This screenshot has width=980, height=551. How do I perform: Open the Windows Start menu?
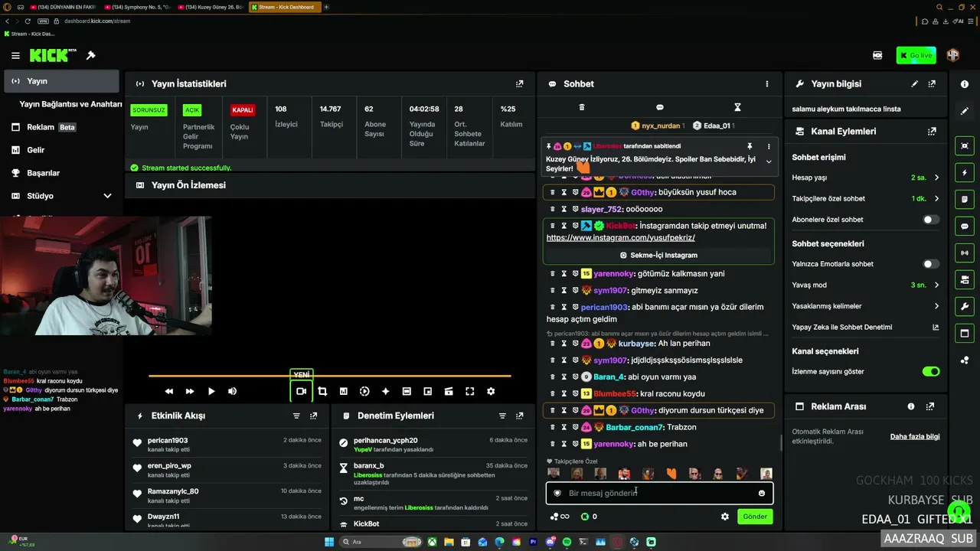tap(329, 542)
